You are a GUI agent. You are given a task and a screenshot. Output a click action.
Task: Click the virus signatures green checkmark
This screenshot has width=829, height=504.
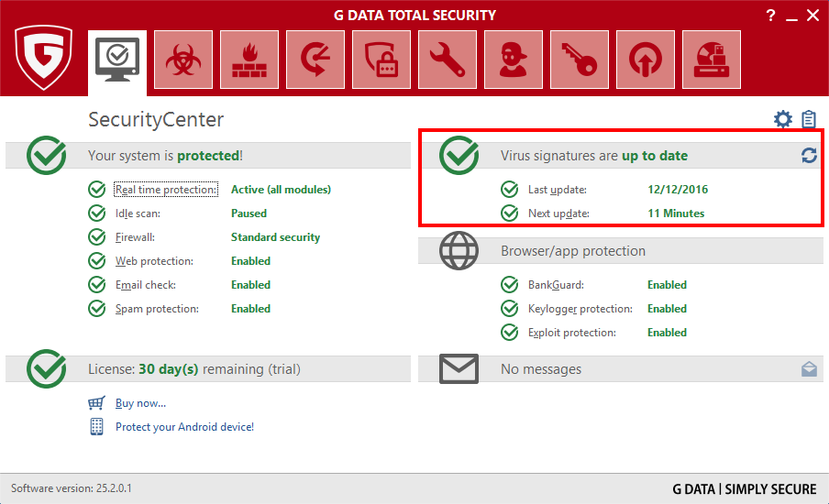point(459,155)
